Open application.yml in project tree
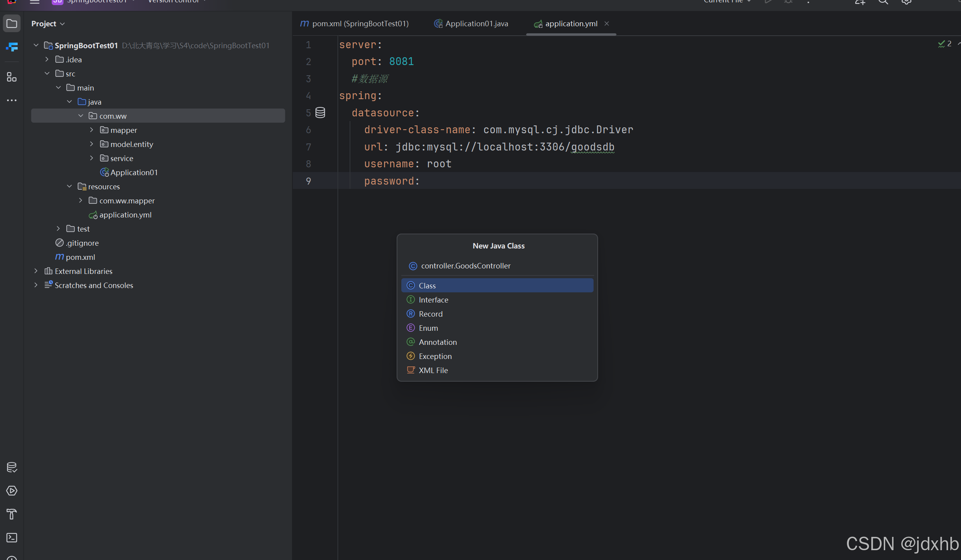961x560 pixels. [125, 215]
